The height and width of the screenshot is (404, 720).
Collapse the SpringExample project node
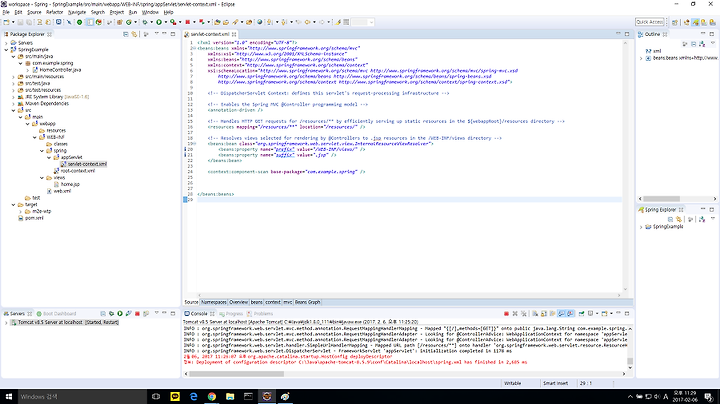[6, 50]
